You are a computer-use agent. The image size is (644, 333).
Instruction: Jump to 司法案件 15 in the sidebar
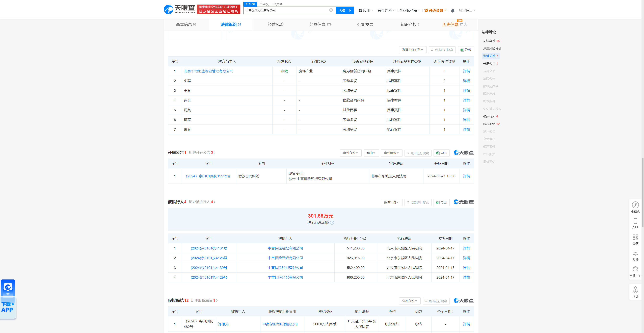(x=491, y=41)
